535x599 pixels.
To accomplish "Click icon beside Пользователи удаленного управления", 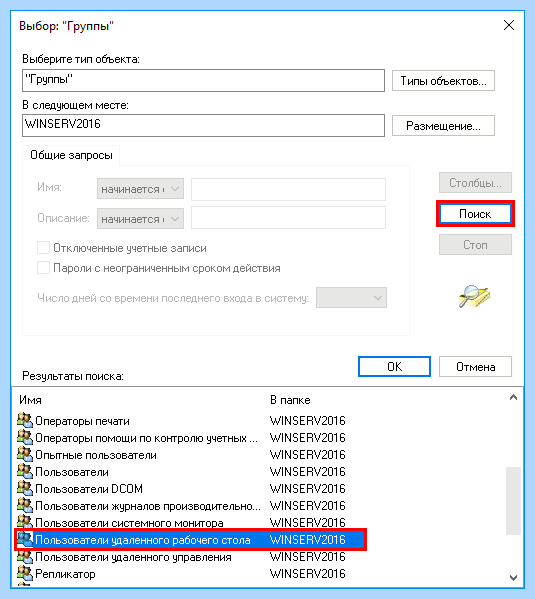I will pyautogui.click(x=25, y=557).
